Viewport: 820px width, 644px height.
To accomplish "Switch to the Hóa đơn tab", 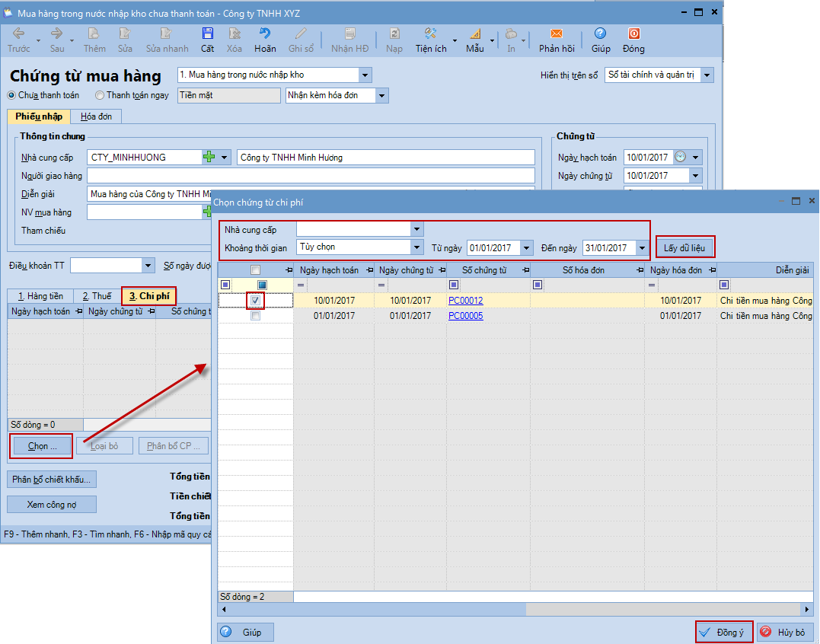I will (96, 116).
